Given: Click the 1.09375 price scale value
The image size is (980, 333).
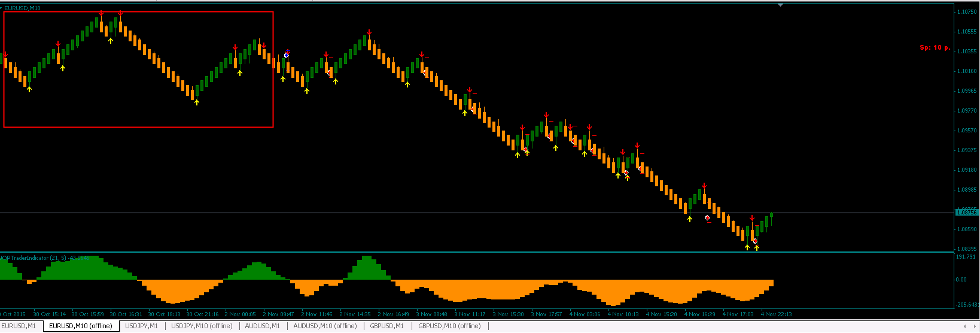Looking at the screenshot, I should 967,150.
